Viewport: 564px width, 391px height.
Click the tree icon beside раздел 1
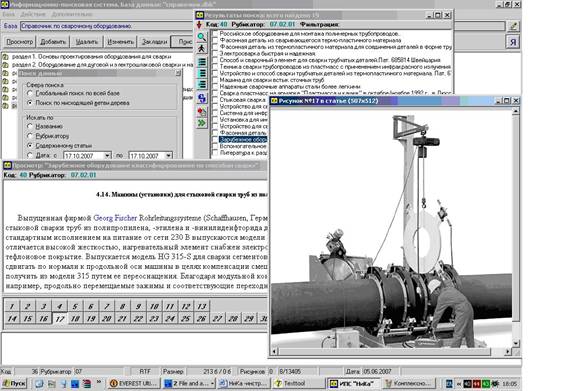5,57
